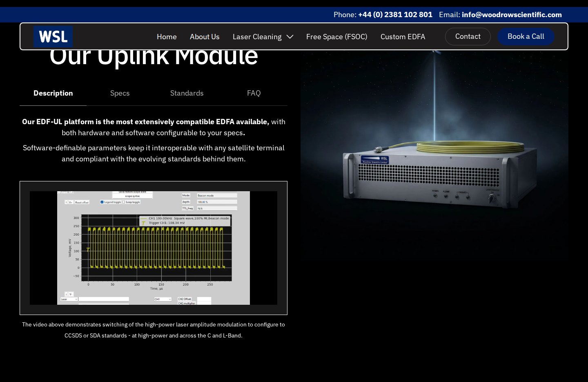Email info@woodrowscientific.com
Screen dimensions: 588x382
click(x=512, y=15)
